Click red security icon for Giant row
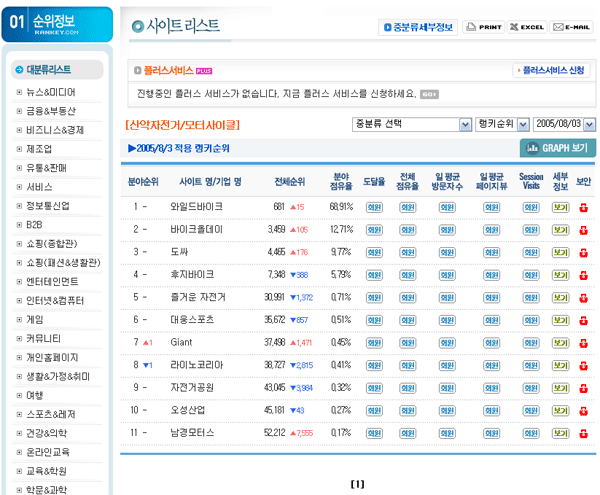600x495 pixels. pyautogui.click(x=583, y=343)
